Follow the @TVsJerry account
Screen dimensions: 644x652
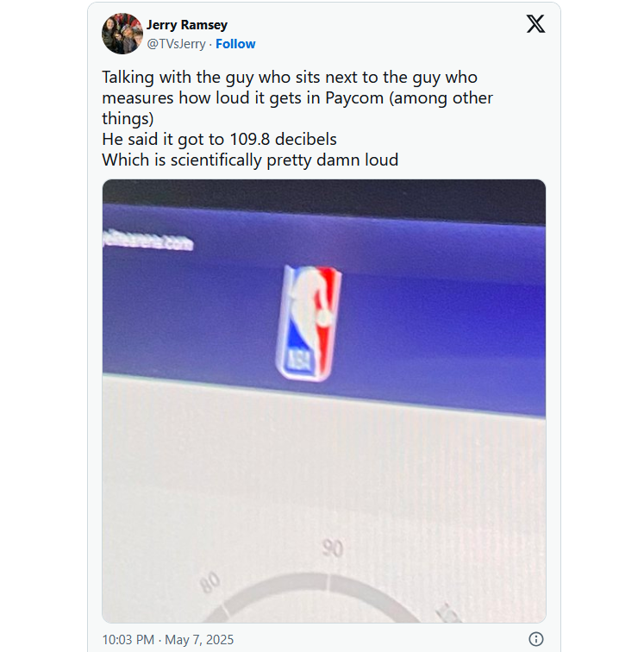235,44
